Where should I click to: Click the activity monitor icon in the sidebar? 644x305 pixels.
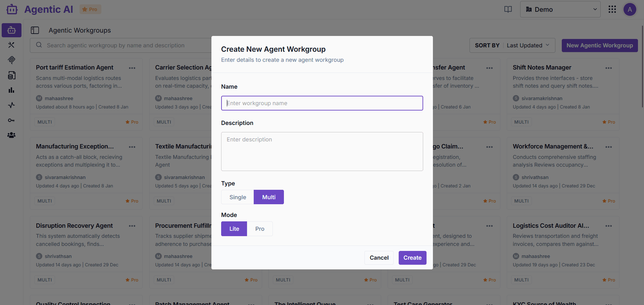pos(11,105)
